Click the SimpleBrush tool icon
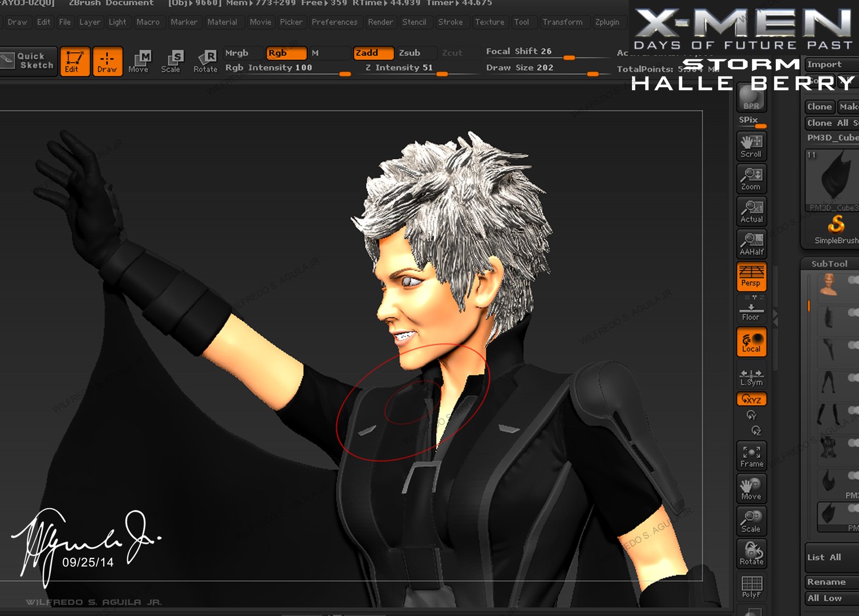The height and width of the screenshot is (616, 859). click(x=836, y=230)
